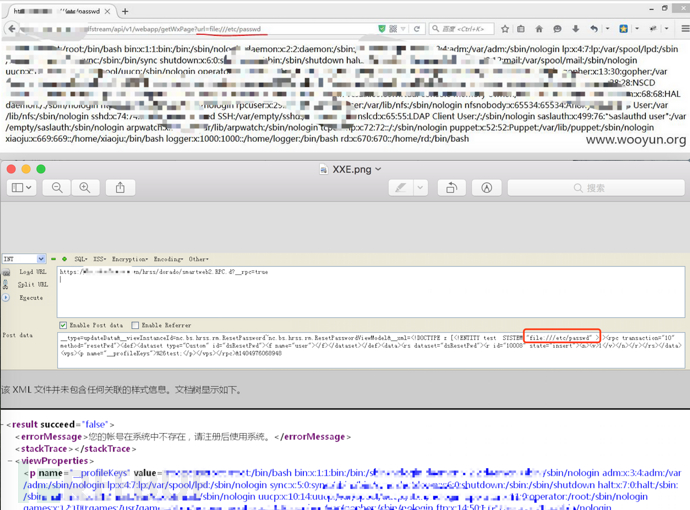Click the HackBar Load URL icon
The image size is (690, 510).
6,273
